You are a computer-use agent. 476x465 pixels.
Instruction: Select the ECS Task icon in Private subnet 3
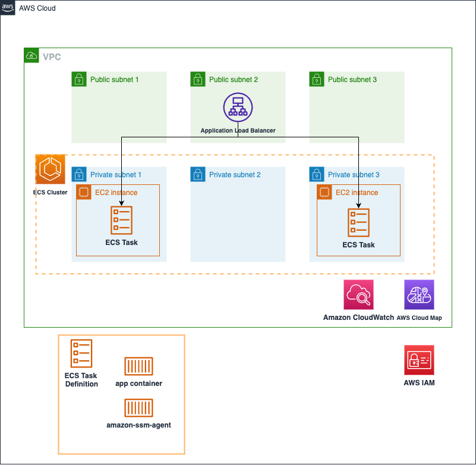[x=358, y=222]
